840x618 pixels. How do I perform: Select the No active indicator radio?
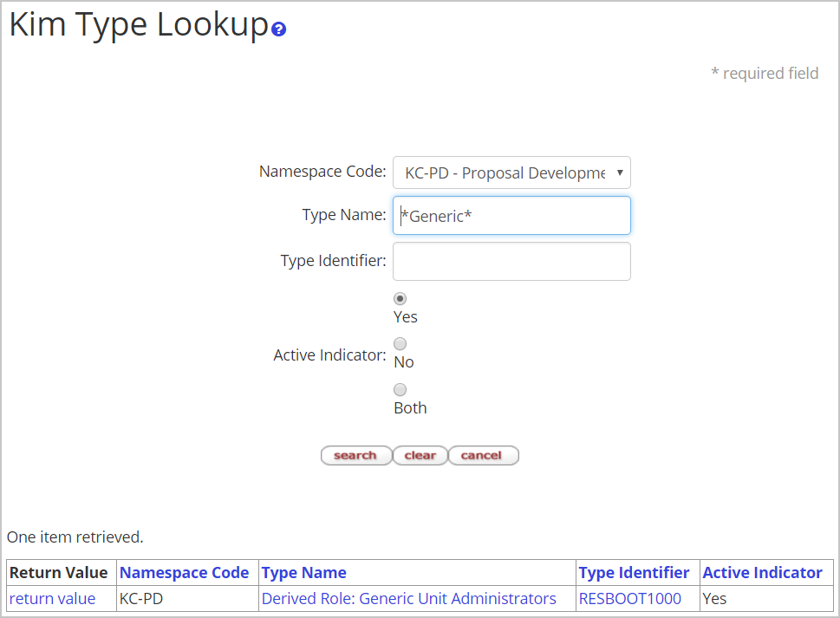400,343
